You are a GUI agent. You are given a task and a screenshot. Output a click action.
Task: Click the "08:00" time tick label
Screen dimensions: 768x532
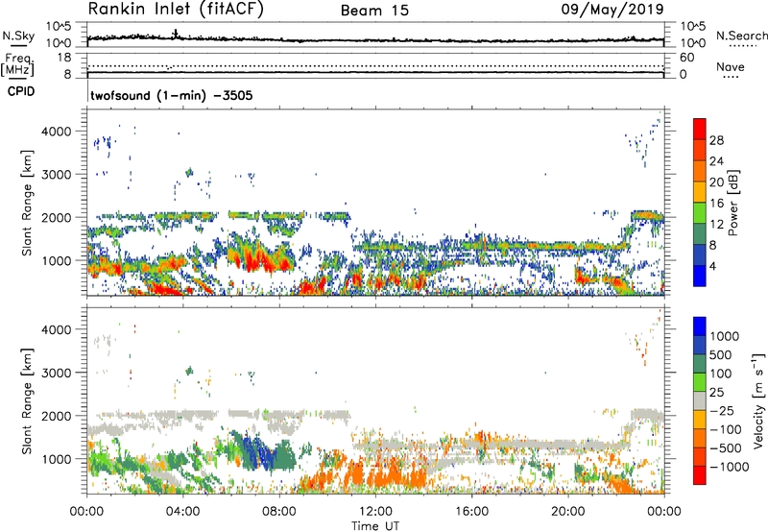(x=279, y=512)
